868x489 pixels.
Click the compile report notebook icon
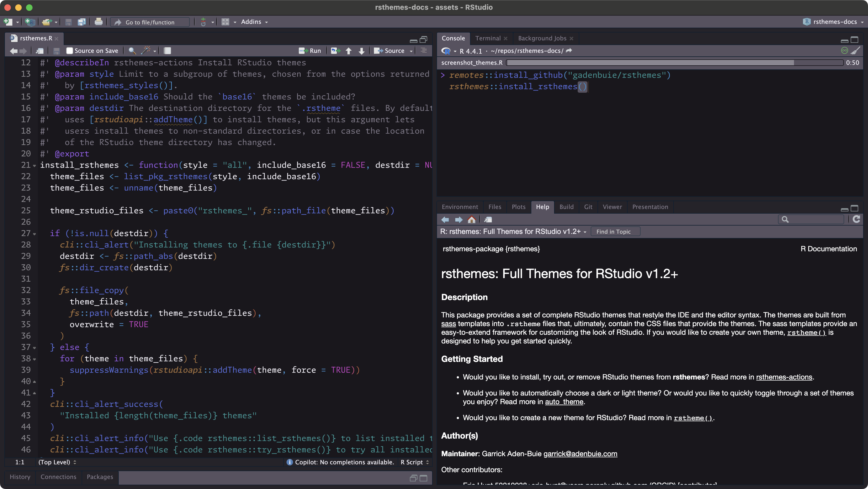(x=167, y=50)
